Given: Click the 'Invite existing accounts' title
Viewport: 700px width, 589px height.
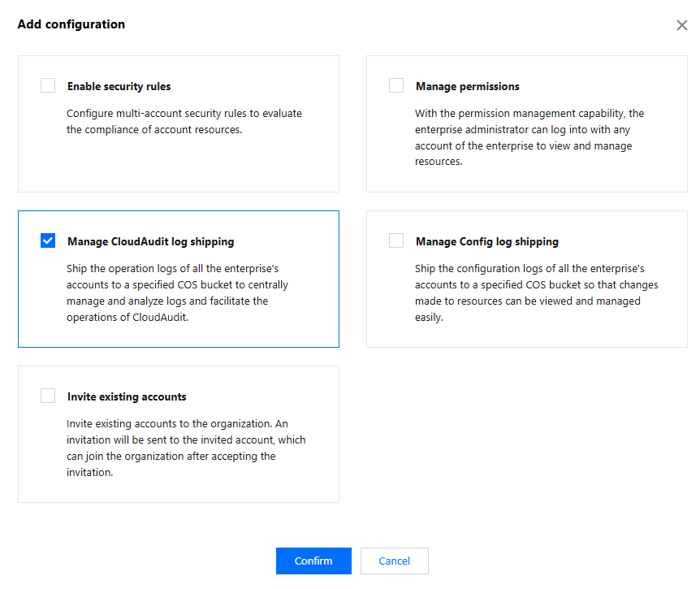Looking at the screenshot, I should coord(127,396).
